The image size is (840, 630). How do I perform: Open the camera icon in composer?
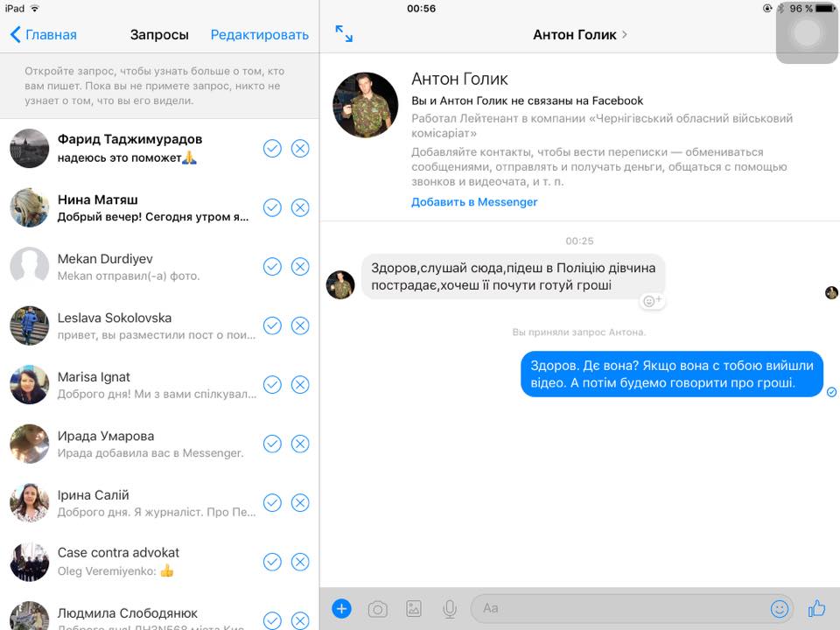(378, 608)
